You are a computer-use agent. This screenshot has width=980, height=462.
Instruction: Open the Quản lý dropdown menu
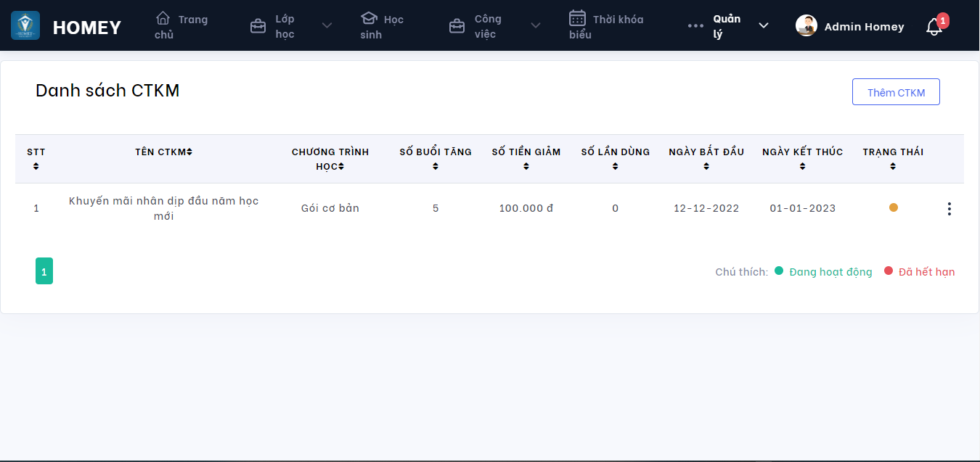[x=728, y=26]
